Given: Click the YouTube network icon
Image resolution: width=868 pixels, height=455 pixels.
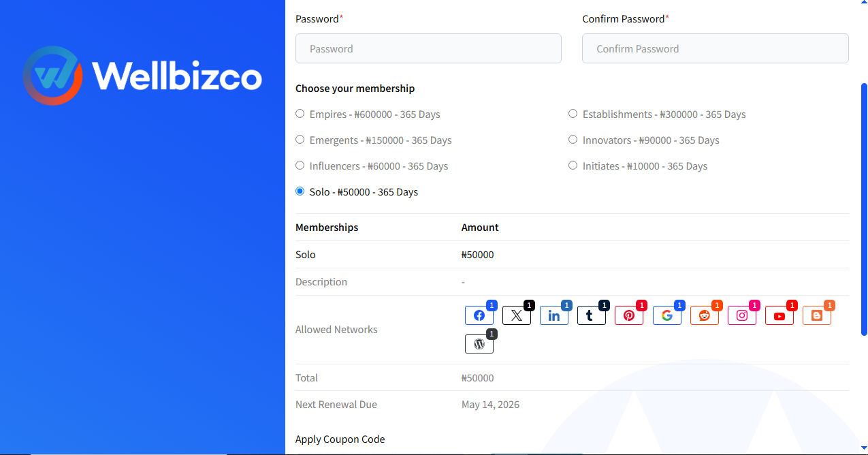Looking at the screenshot, I should click(x=779, y=315).
